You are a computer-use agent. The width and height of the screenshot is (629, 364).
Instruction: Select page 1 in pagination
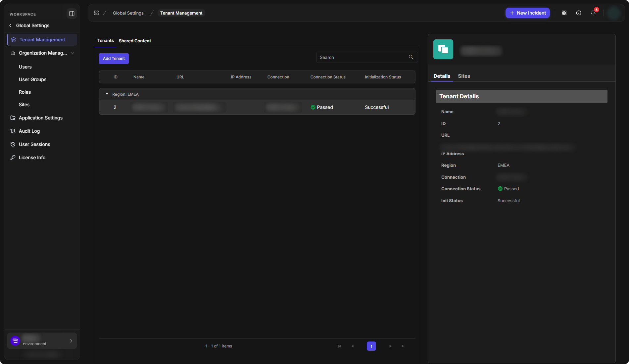click(x=371, y=346)
